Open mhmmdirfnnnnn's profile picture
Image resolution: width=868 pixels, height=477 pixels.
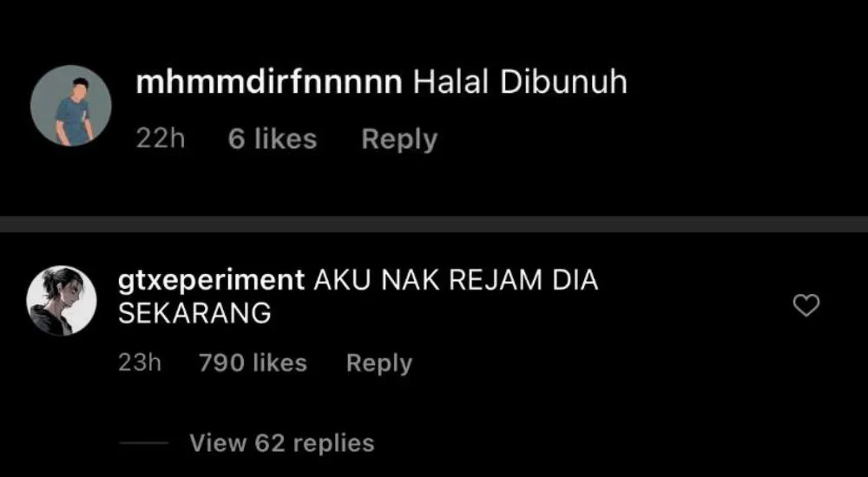pos(71,106)
